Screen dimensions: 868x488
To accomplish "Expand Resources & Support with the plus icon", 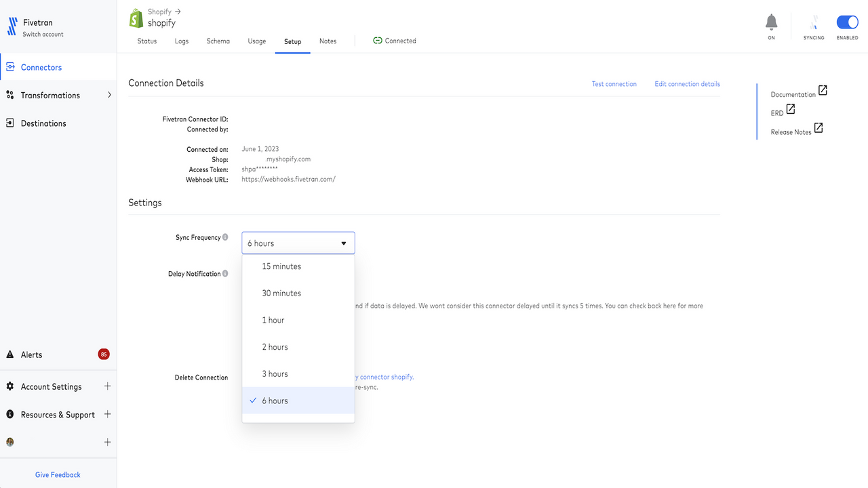I will click(107, 414).
